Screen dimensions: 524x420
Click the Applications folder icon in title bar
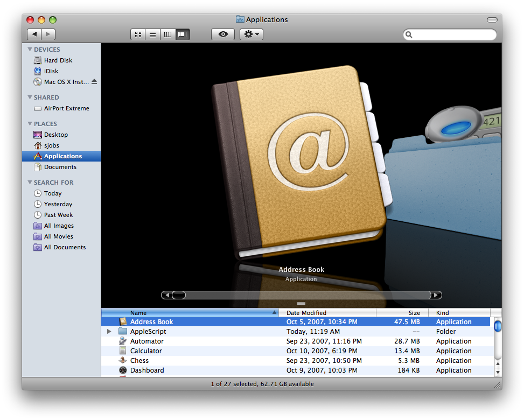click(240, 19)
